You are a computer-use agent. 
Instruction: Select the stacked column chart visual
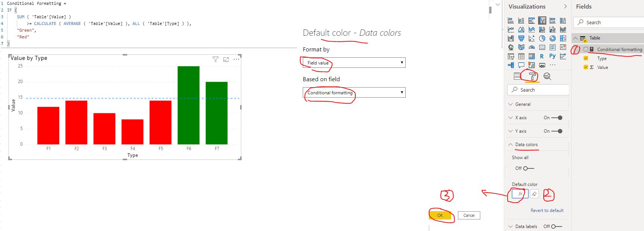pos(521,20)
